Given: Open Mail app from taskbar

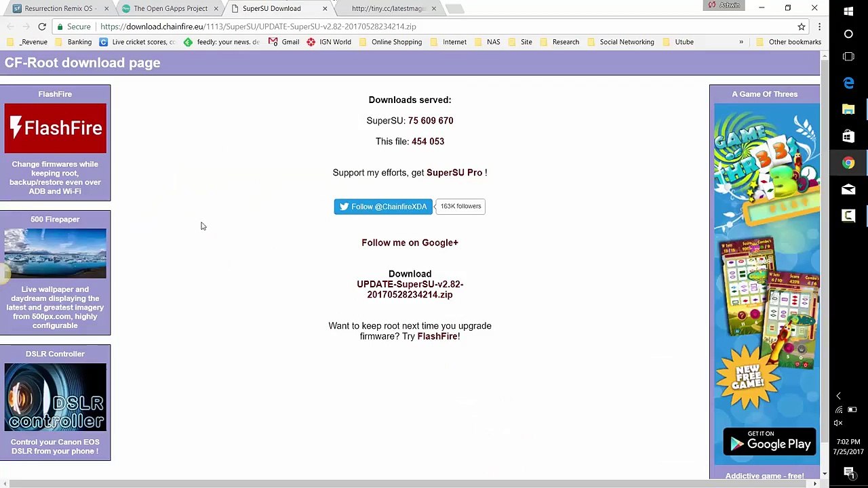Looking at the screenshot, I should 848,189.
